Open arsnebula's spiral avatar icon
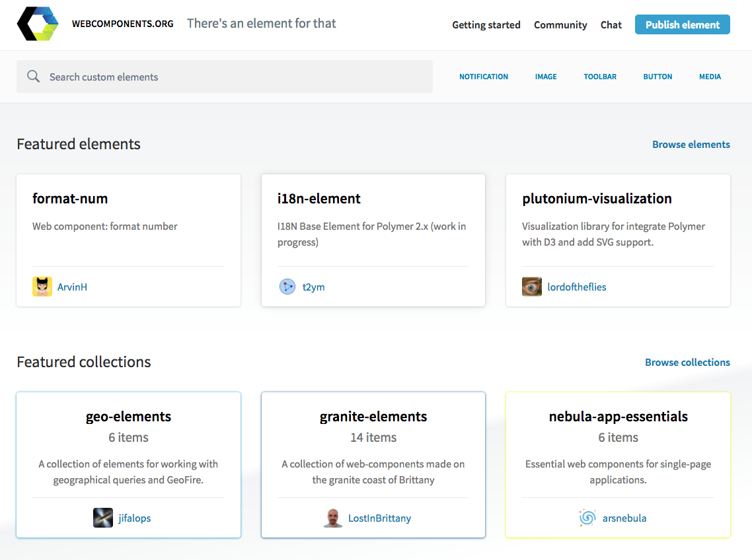The width and height of the screenshot is (752, 560). tap(587, 518)
